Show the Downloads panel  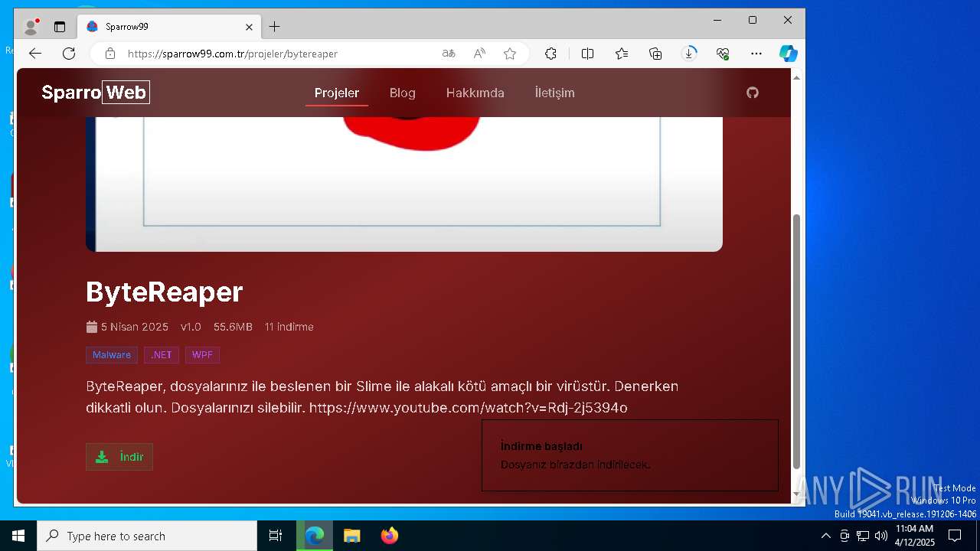point(689,54)
